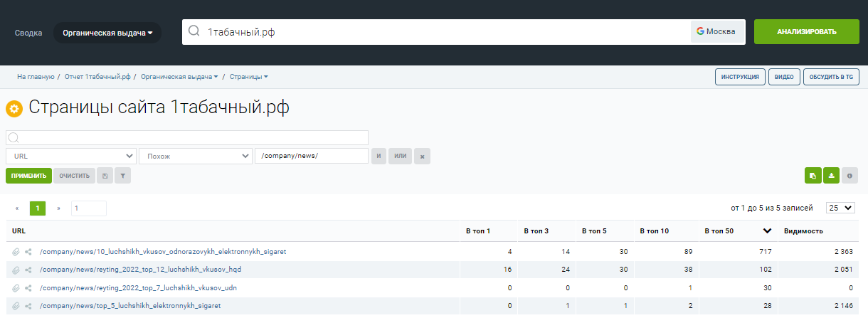
Task: Open the URL field filter dropdown
Action: pyautogui.click(x=71, y=156)
